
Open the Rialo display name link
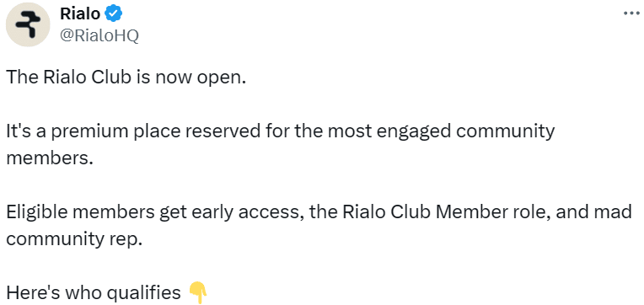click(x=80, y=14)
